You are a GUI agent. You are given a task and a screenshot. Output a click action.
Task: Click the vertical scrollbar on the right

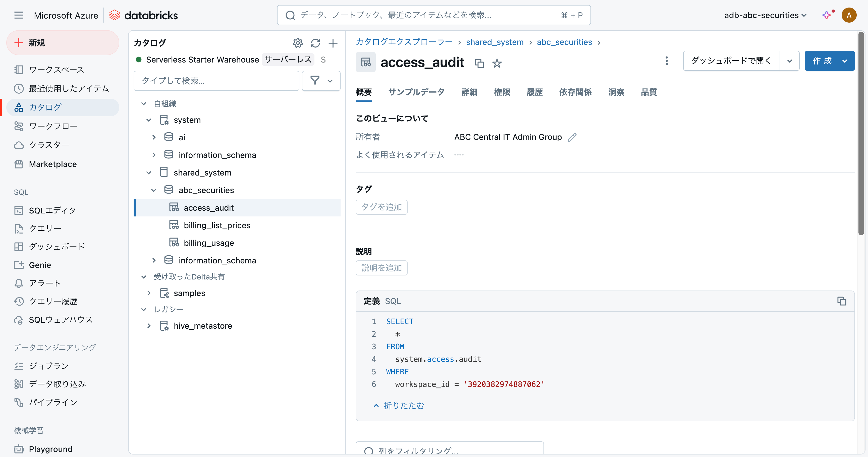point(861,135)
